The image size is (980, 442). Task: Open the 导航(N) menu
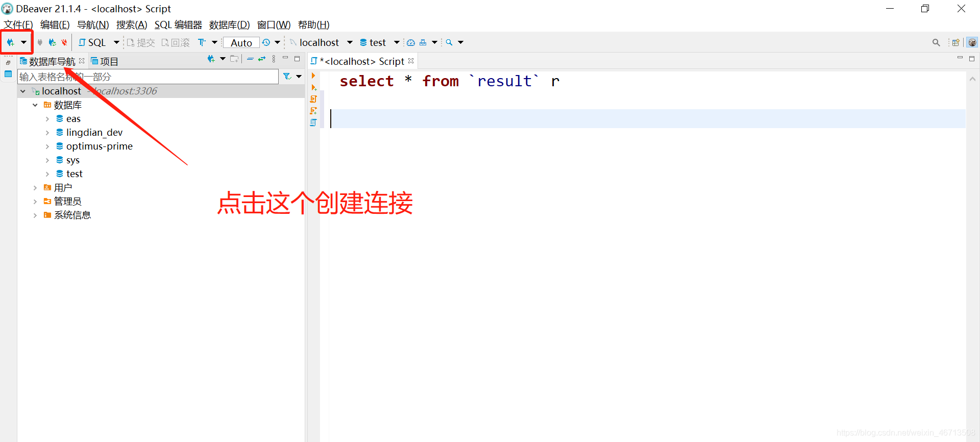coord(93,25)
